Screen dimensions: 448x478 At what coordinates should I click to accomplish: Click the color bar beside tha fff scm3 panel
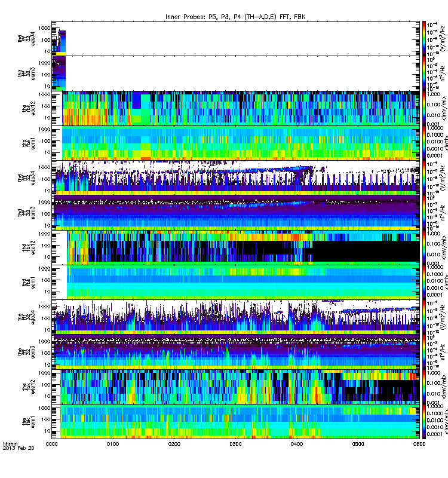pos(424,73)
